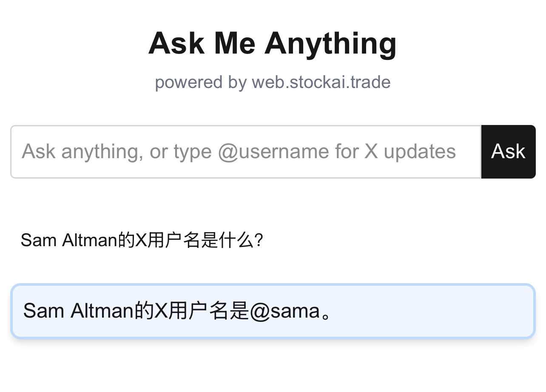Screen dimensions: 546x392
Task: Click the word 'powered by' in subtitle
Action: (x=201, y=82)
